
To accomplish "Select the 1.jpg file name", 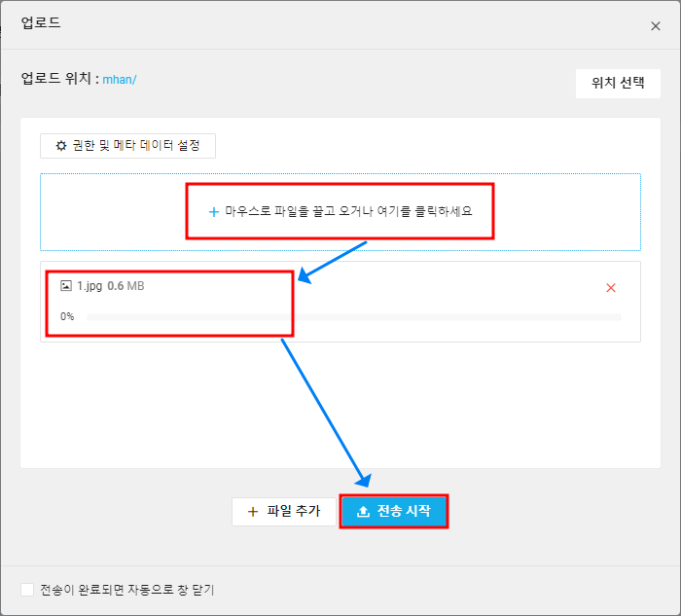I will (x=90, y=286).
